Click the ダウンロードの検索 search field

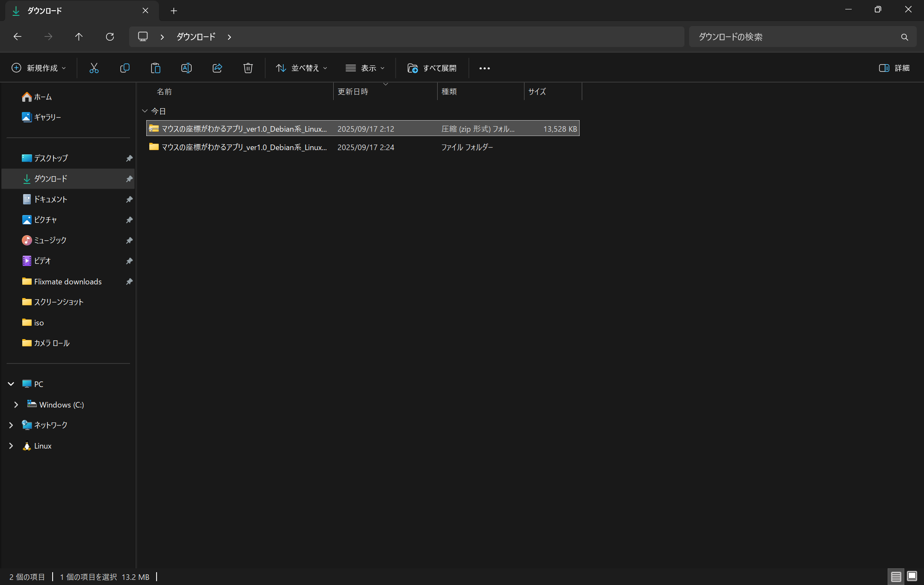[796, 37]
